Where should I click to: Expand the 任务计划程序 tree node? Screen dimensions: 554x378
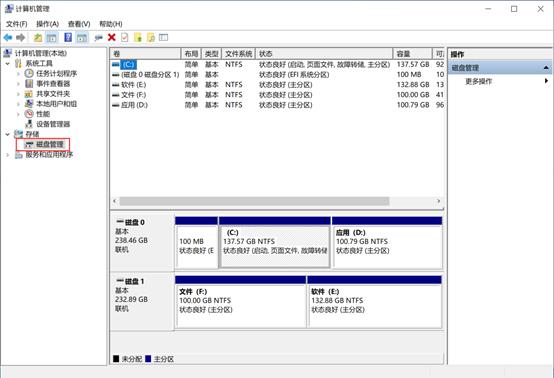pos(18,74)
